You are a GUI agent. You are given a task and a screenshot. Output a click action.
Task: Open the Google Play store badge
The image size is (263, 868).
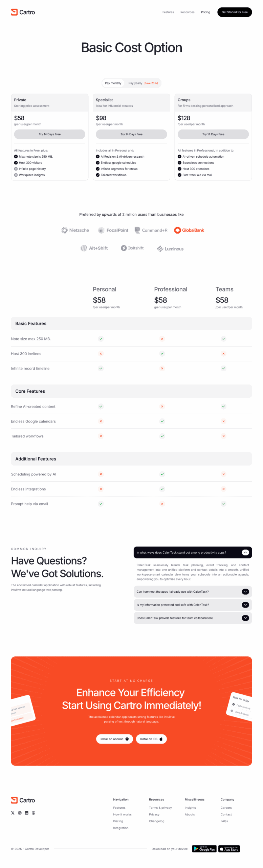204,849
